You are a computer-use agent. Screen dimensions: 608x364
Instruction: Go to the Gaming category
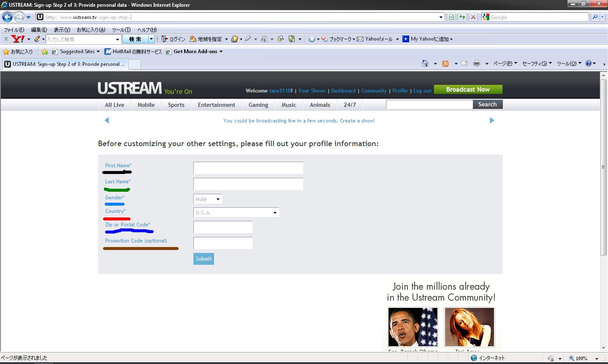[x=258, y=105]
